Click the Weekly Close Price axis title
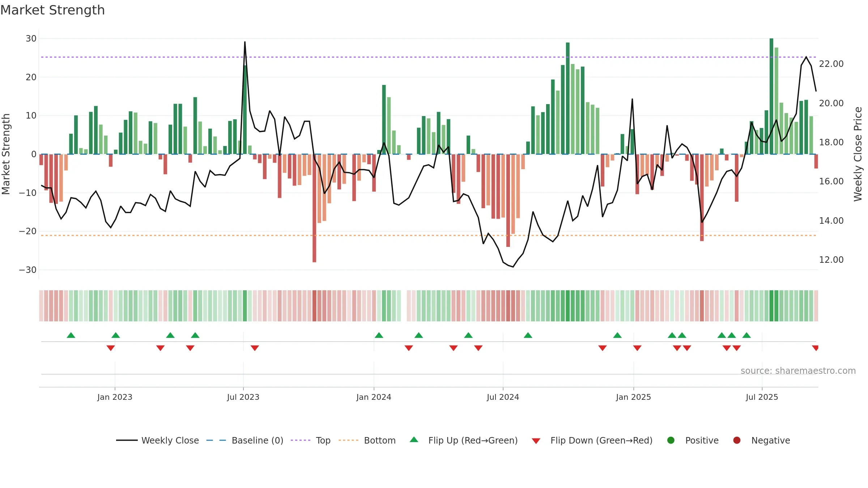The image size is (868, 488). click(x=858, y=154)
